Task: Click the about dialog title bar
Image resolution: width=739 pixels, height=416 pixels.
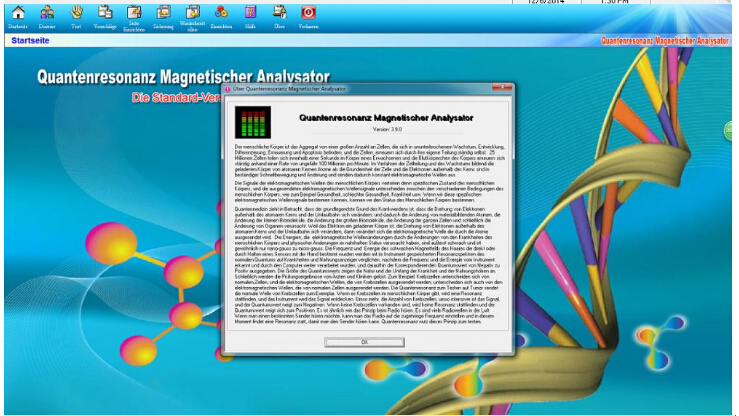Action: pos(357,89)
